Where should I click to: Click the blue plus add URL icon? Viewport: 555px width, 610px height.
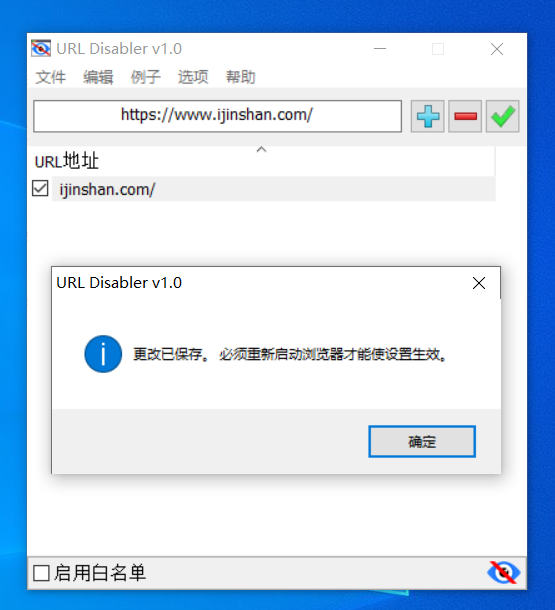click(427, 116)
